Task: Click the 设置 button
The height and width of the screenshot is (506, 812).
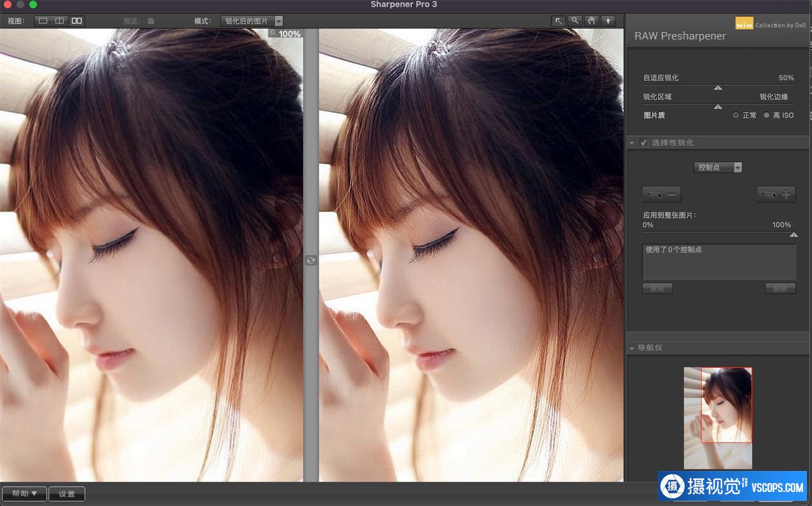Action: pos(67,493)
